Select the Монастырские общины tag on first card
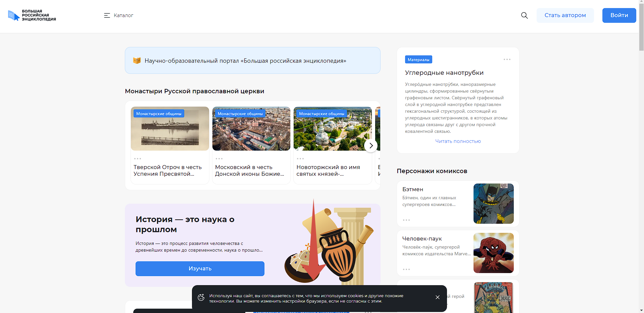This screenshot has width=644, height=313. pyautogui.click(x=159, y=113)
